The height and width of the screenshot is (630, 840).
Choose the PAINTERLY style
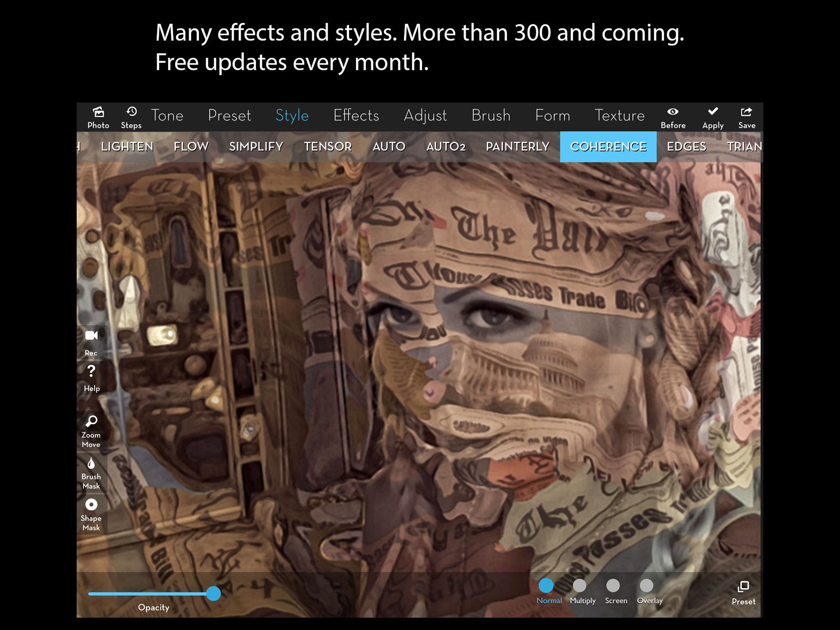[x=517, y=147]
